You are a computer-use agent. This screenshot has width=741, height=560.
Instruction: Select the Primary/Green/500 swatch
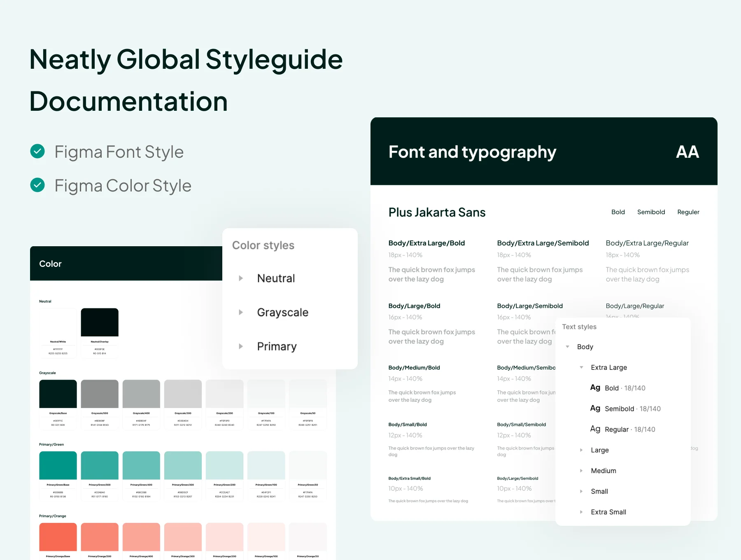pyautogui.click(x=100, y=465)
